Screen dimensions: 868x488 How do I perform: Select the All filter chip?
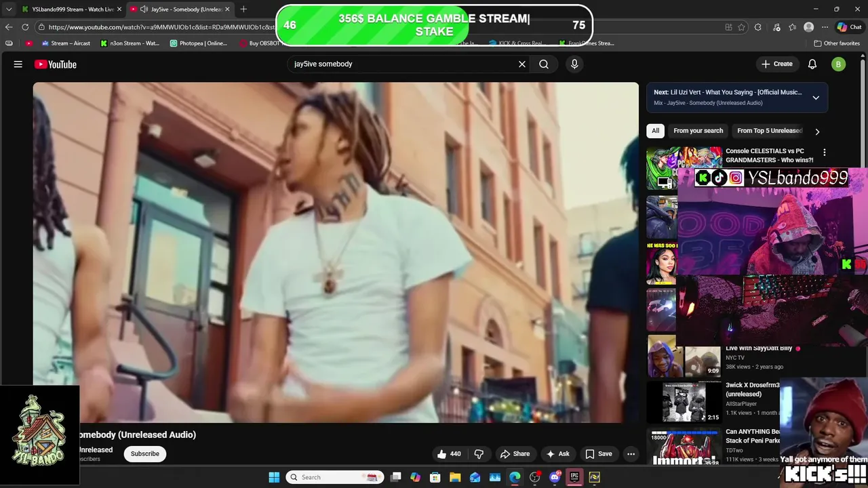pos(655,131)
